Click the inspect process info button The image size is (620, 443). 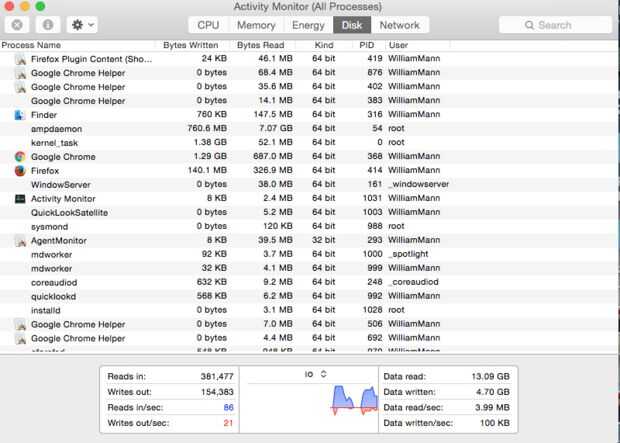pos(48,25)
